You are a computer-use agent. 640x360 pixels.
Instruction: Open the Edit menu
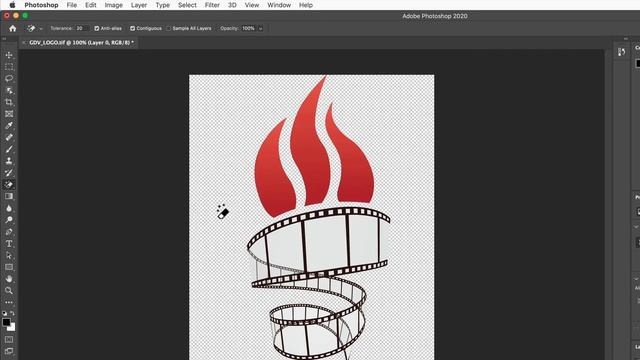[91, 5]
